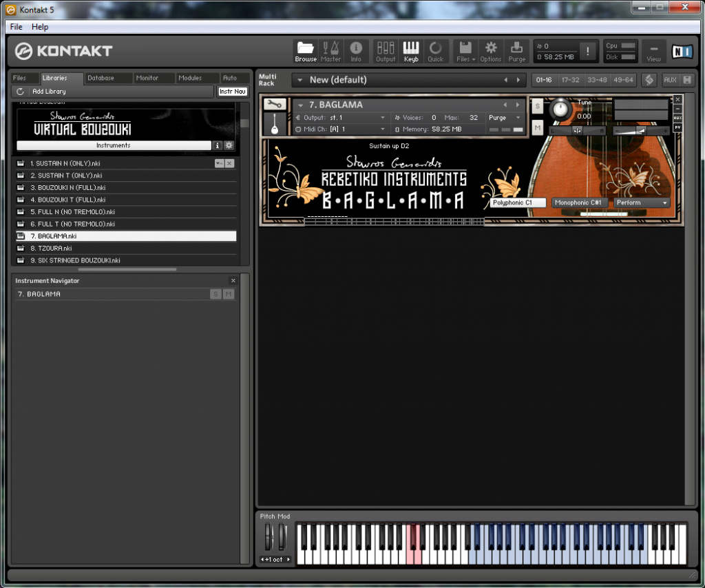Click the refresh libraries icon beside Add Library
Viewport: 705px width, 588px height.
(x=20, y=92)
